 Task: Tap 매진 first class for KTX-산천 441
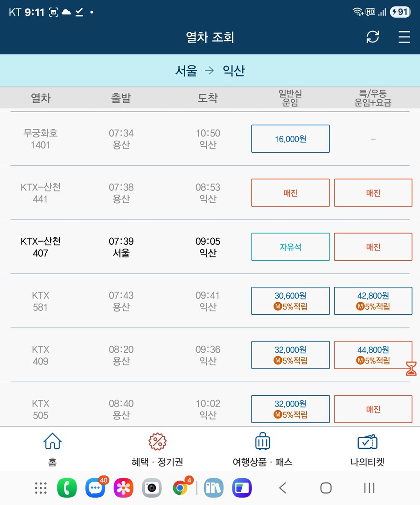click(373, 193)
